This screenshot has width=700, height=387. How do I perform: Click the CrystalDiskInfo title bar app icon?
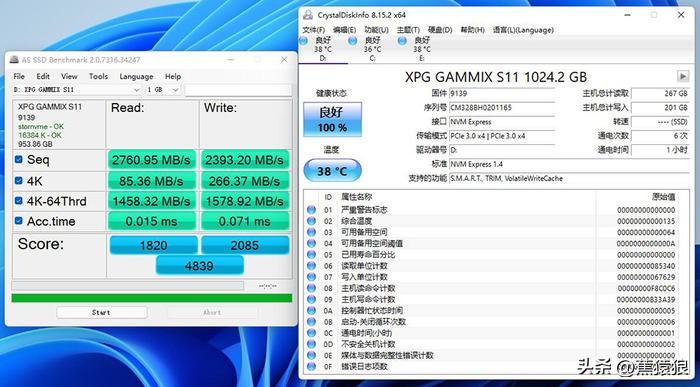[308, 15]
